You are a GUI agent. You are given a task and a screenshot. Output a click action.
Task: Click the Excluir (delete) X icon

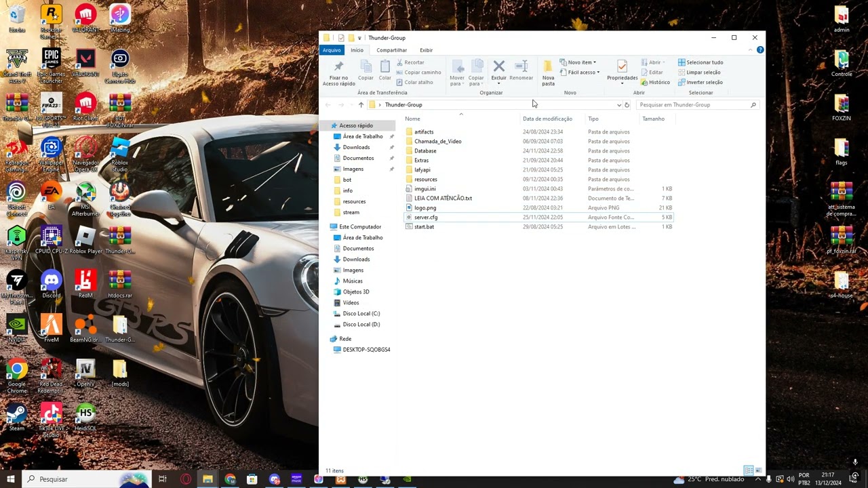(499, 66)
